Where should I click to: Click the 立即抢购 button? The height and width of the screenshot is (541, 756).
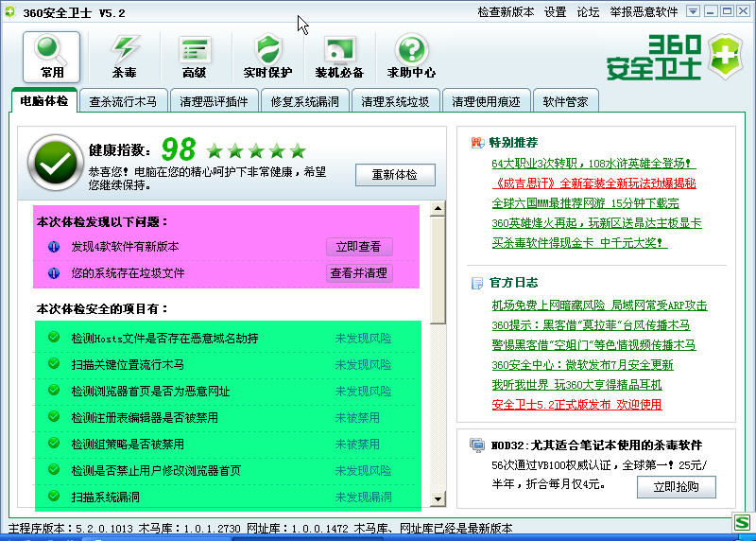coord(676,486)
